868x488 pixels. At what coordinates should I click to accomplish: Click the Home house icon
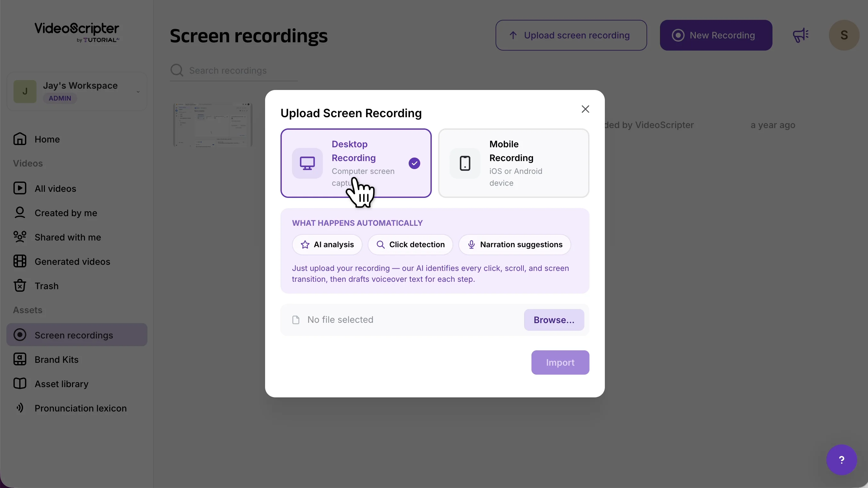[20, 139]
